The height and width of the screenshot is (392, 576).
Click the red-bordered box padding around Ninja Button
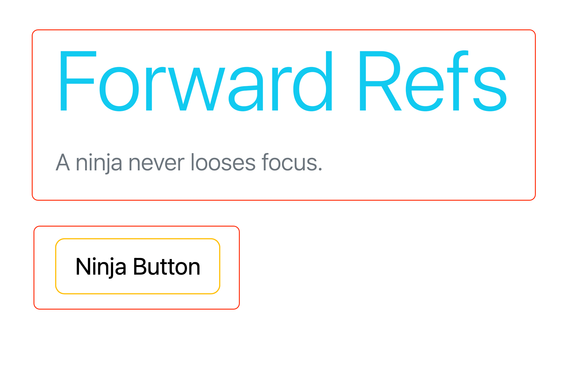point(45,267)
